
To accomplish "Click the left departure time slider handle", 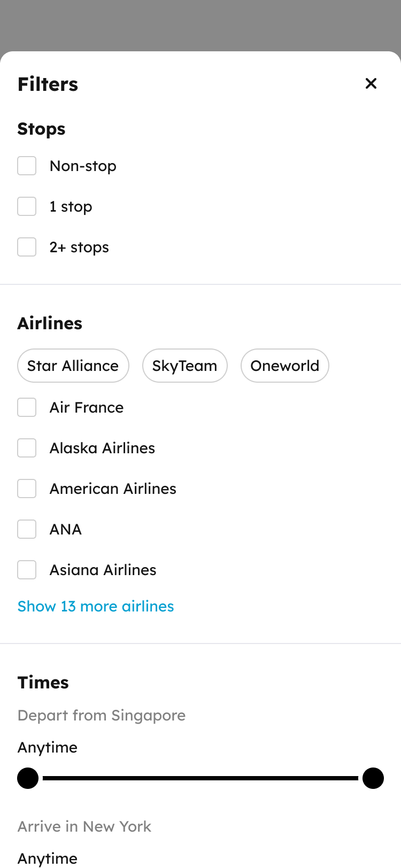I will click(x=28, y=778).
